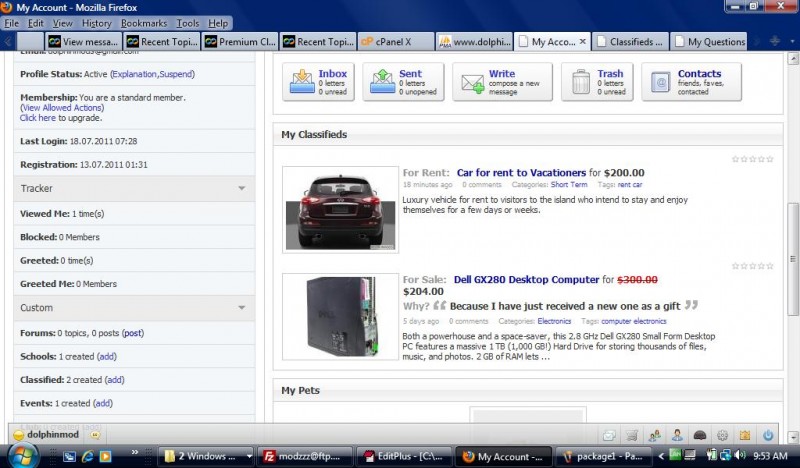Open the History menu
This screenshot has height=468, width=800.
[96, 23]
